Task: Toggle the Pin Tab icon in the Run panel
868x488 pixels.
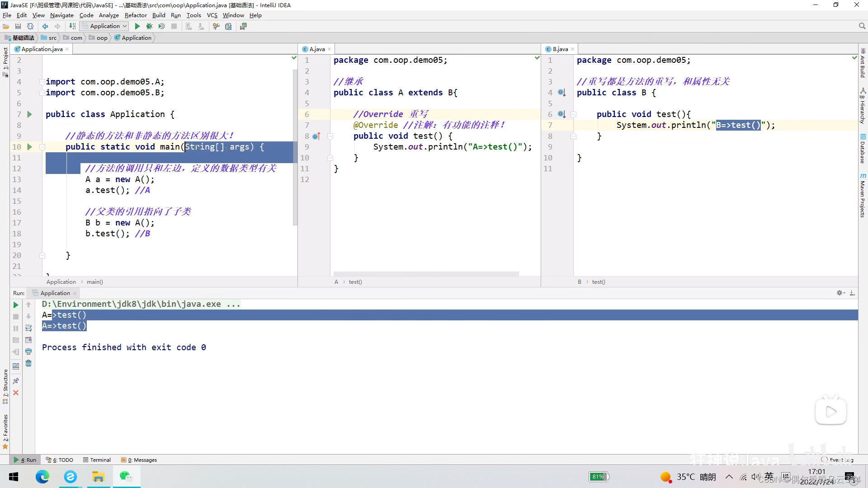Action: pyautogui.click(x=16, y=381)
